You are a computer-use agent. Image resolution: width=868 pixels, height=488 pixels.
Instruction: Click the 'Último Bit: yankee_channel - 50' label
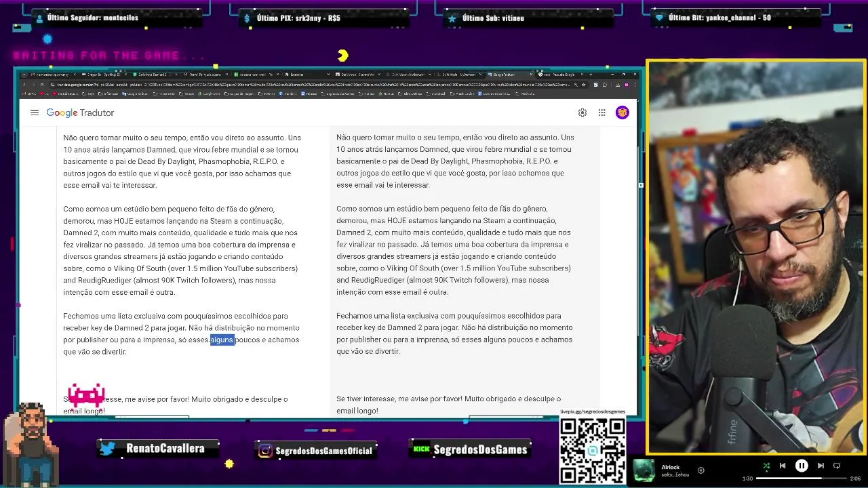(x=719, y=18)
